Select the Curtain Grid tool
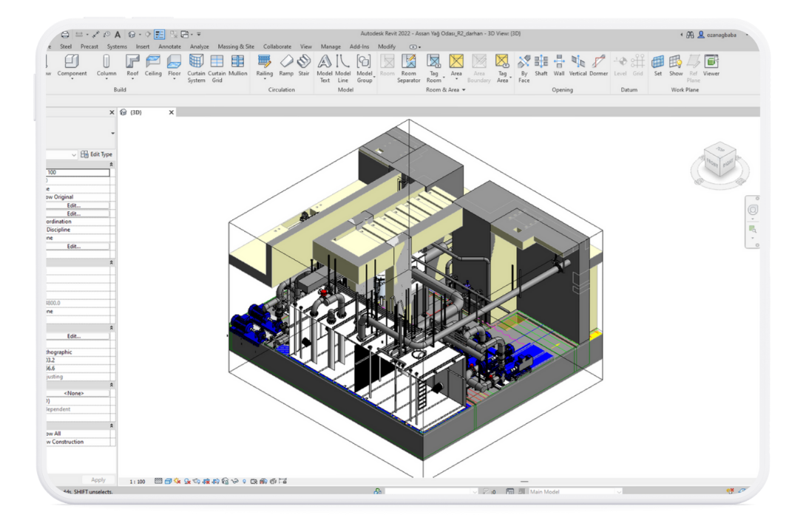This screenshot has height=532, width=806. coord(217,68)
